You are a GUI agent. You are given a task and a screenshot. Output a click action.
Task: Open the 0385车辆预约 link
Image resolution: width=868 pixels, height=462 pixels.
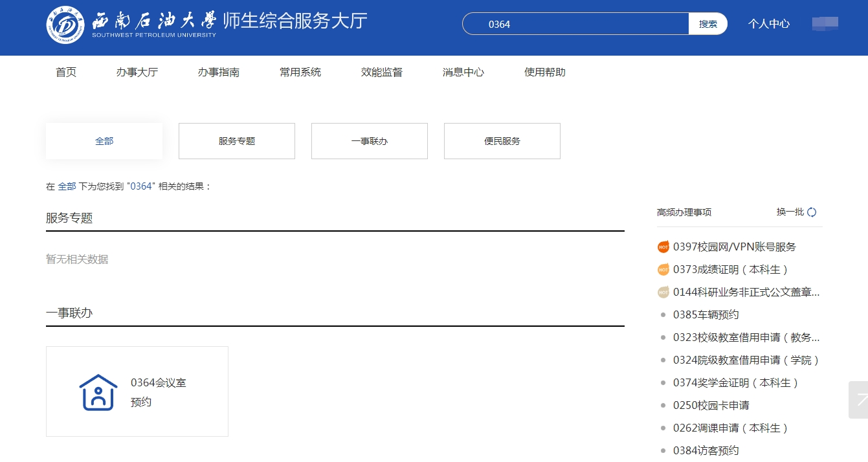click(706, 314)
